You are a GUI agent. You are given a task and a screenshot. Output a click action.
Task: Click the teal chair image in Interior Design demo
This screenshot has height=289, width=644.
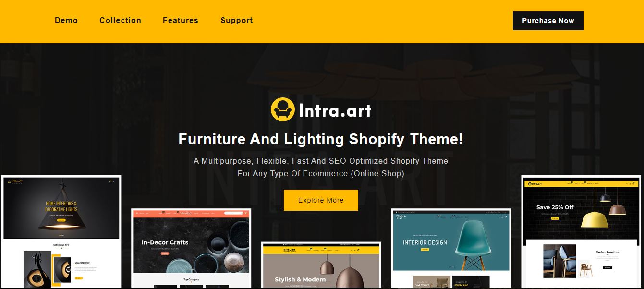click(471, 244)
